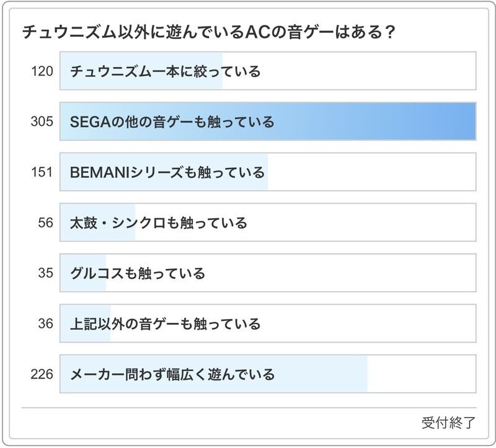Click the 56 vote count
This screenshot has width=496, height=448.
tap(45, 222)
